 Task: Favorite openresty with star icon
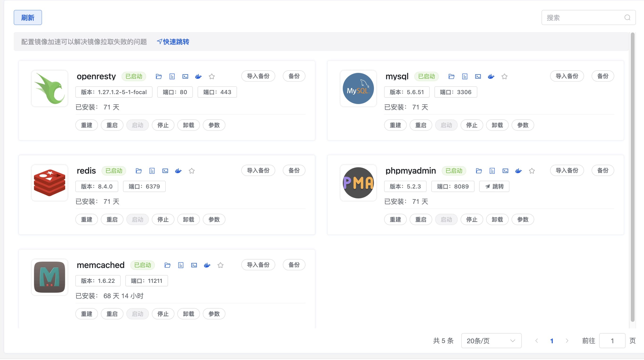click(x=212, y=76)
